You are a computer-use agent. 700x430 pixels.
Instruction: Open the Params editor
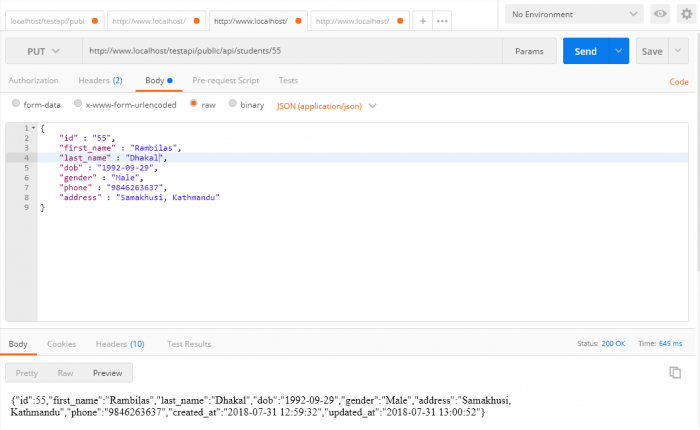point(529,51)
